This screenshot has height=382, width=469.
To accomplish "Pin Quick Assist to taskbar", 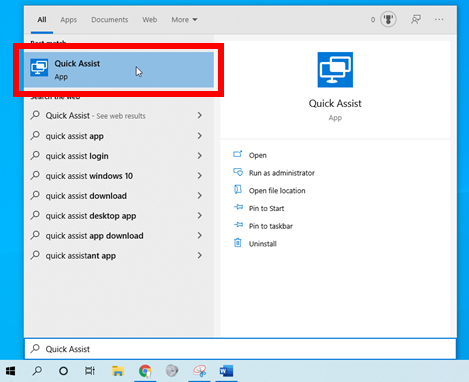I will 271,226.
